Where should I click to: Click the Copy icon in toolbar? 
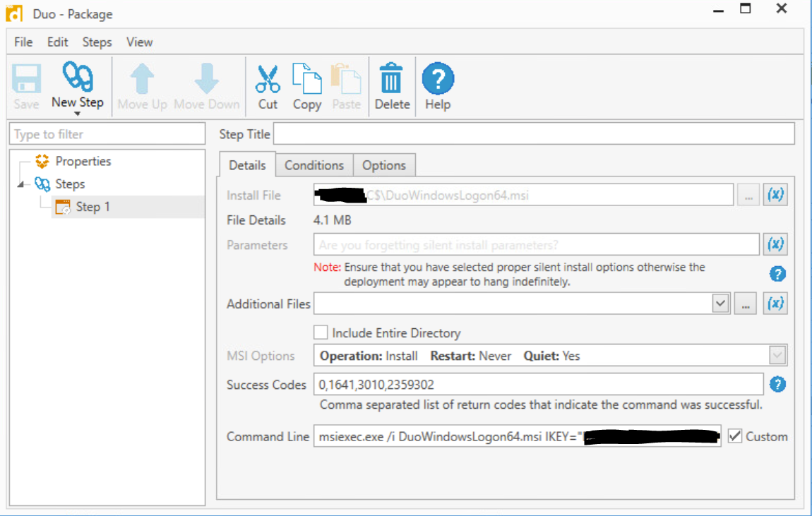click(306, 78)
